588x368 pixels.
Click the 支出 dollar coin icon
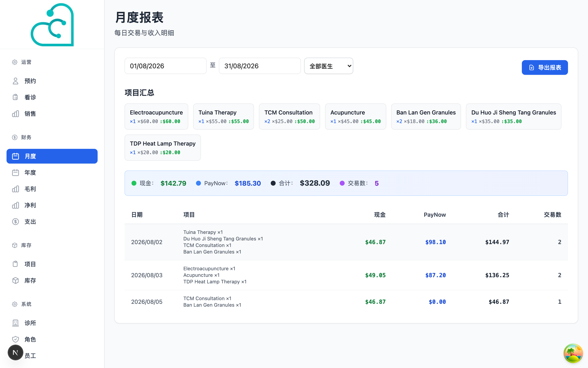16,221
